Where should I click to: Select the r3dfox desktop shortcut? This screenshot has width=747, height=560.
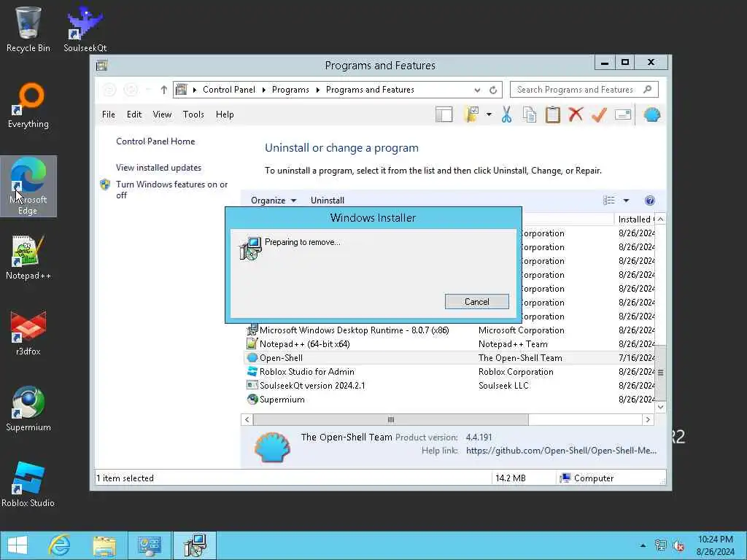click(28, 333)
